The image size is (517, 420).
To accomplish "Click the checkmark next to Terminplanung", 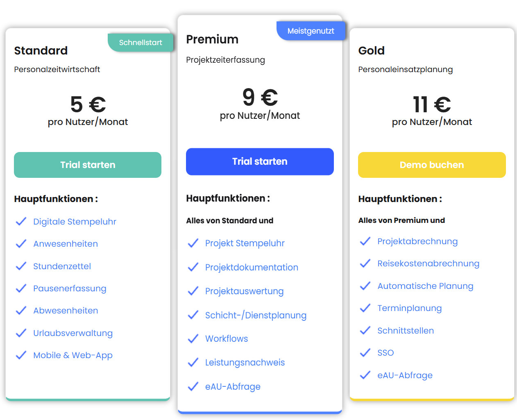I will pos(365,308).
